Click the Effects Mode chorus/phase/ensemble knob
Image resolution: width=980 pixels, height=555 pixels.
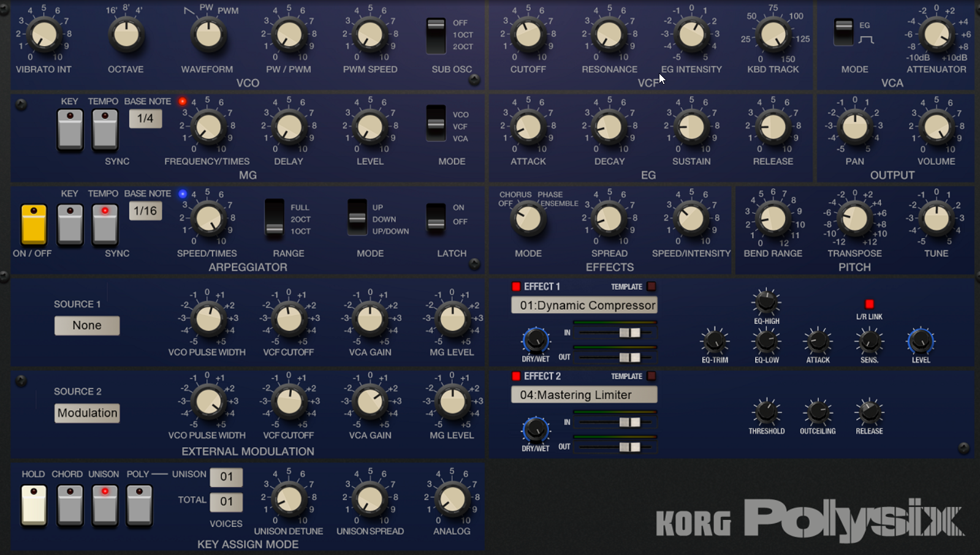[x=528, y=219]
